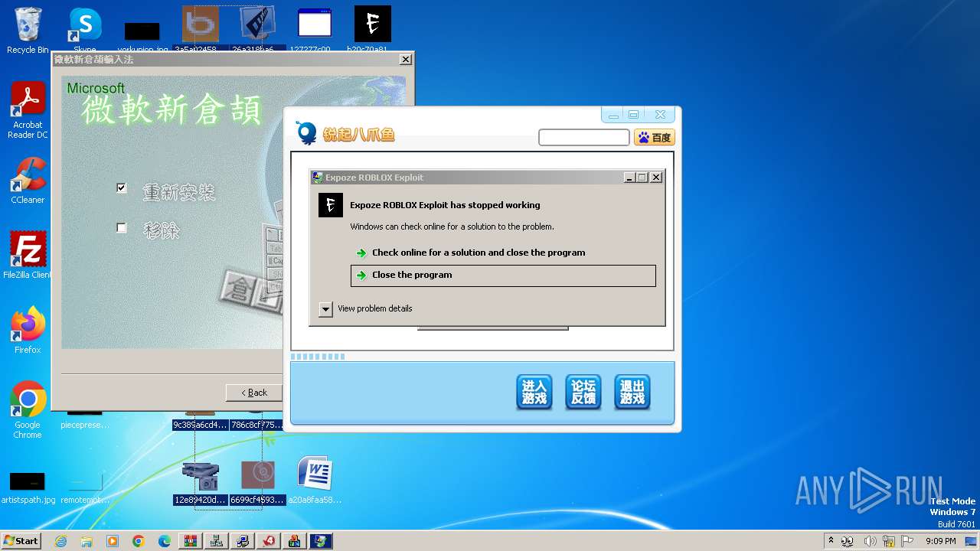This screenshot has height=551, width=980.
Task: Click the input method tray icon
Action: tap(848, 541)
